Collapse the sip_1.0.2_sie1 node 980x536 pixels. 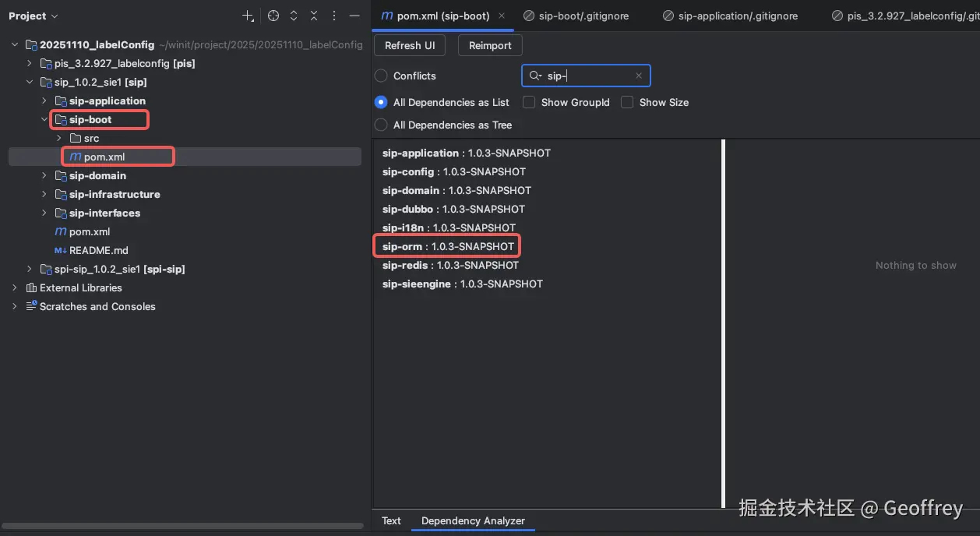pos(30,82)
